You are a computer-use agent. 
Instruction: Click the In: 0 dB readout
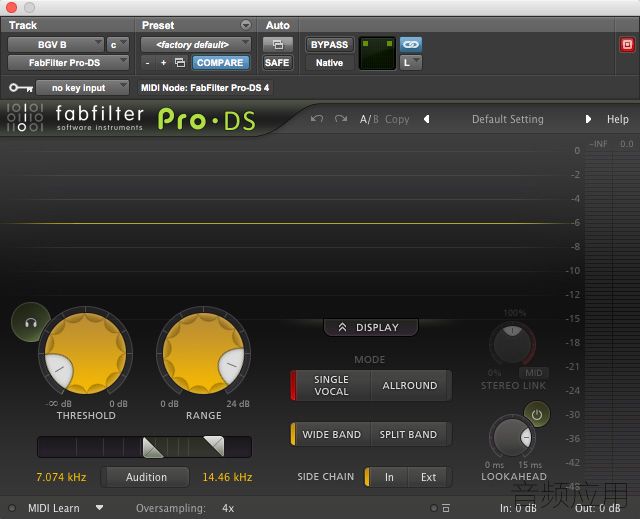(518, 508)
